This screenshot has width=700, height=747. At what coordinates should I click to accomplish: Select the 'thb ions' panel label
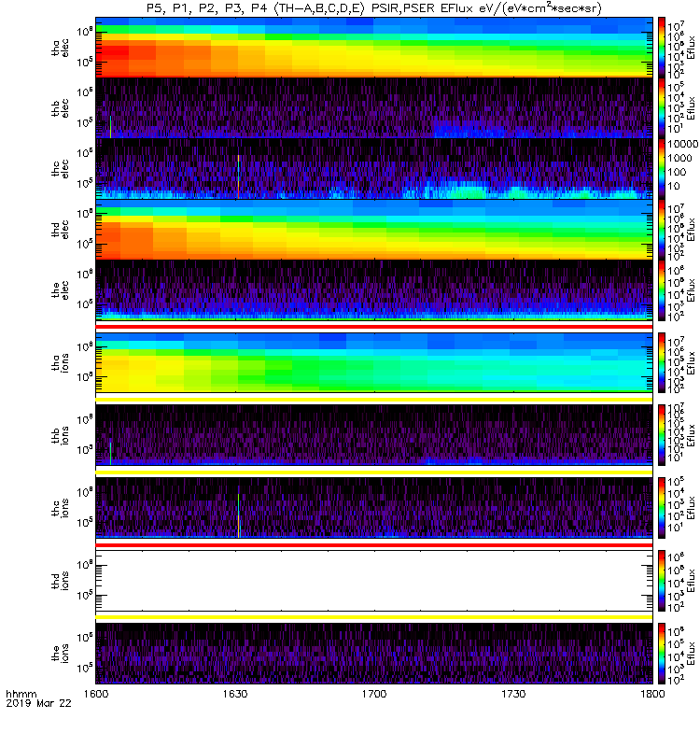pos(61,435)
